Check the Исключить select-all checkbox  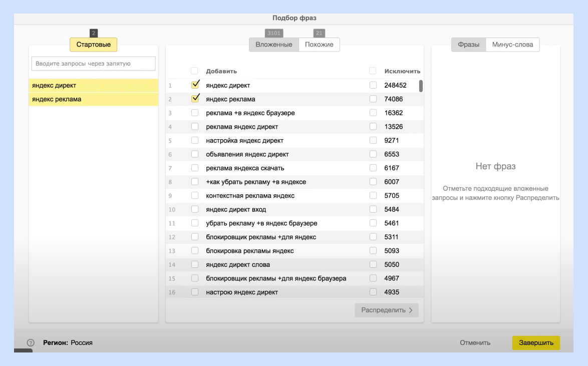[x=373, y=71]
